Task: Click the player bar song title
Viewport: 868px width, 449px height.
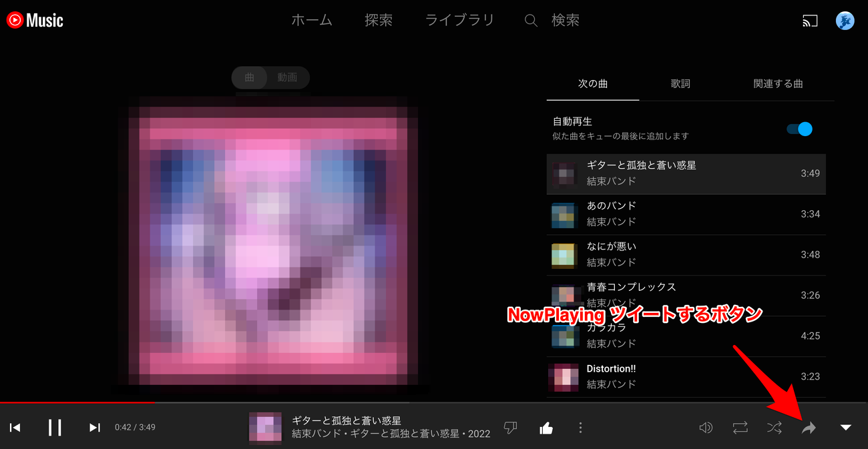Action: click(x=347, y=420)
